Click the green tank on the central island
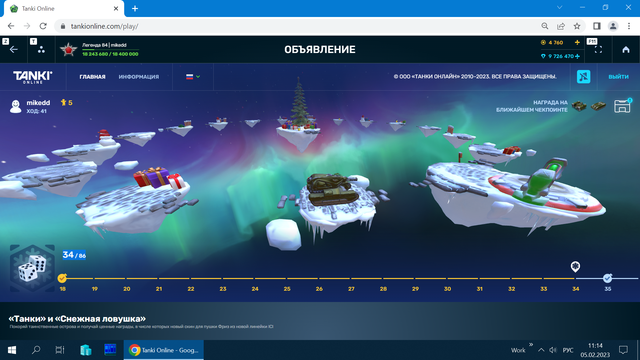Viewport: 640px width, 360px height. pos(332,189)
